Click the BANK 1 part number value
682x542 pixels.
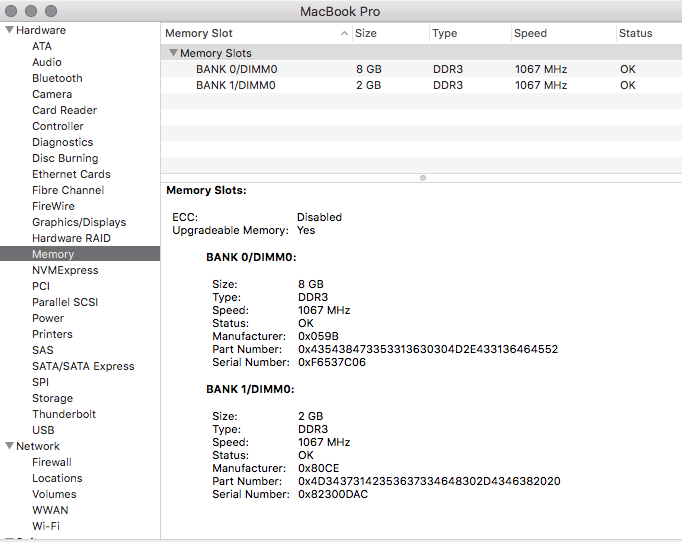429,482
